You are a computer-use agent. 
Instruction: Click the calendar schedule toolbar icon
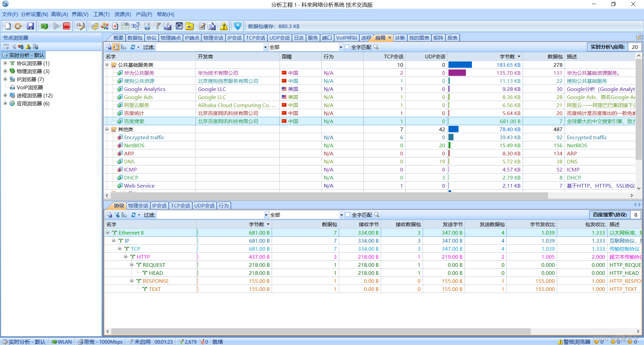tap(125, 26)
